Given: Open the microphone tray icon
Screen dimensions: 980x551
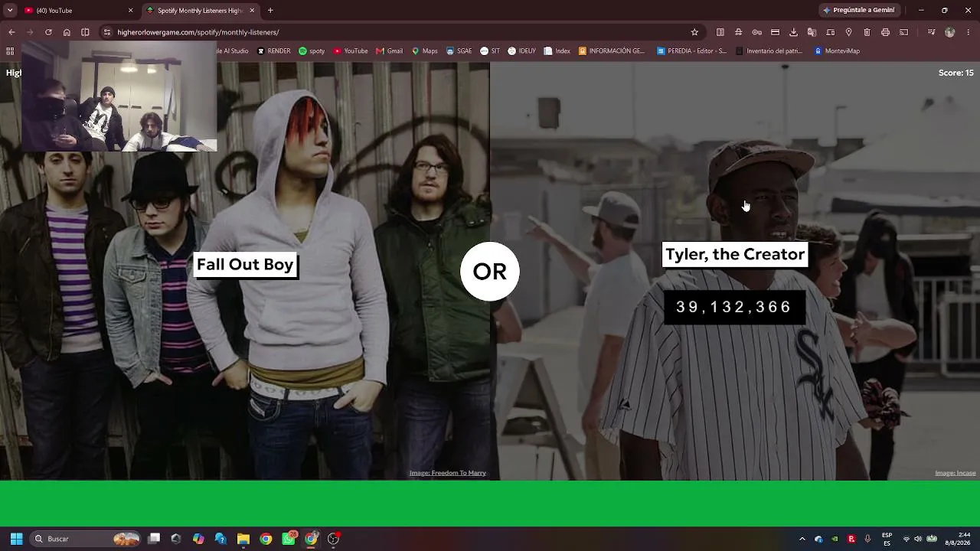Looking at the screenshot, I should coord(867,539).
